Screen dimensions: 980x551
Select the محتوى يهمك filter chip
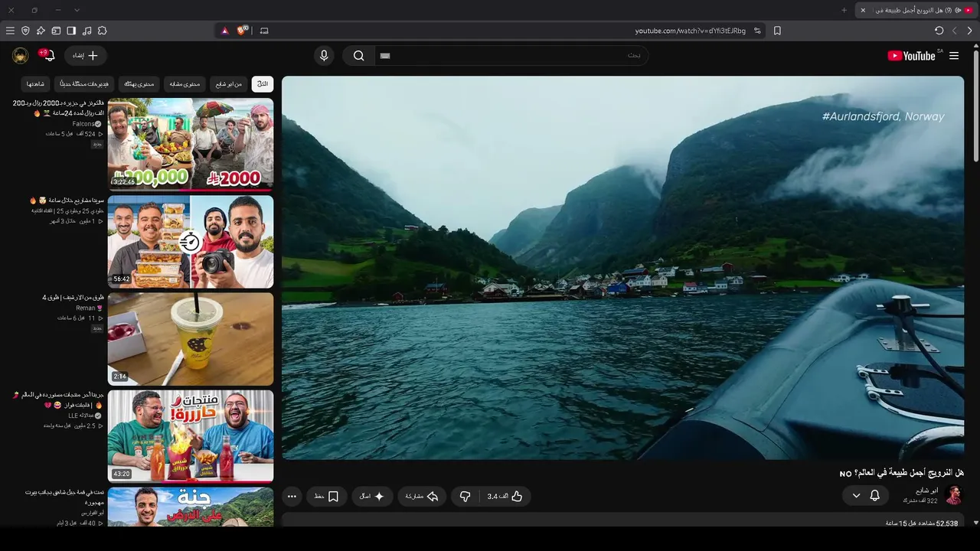coord(139,83)
